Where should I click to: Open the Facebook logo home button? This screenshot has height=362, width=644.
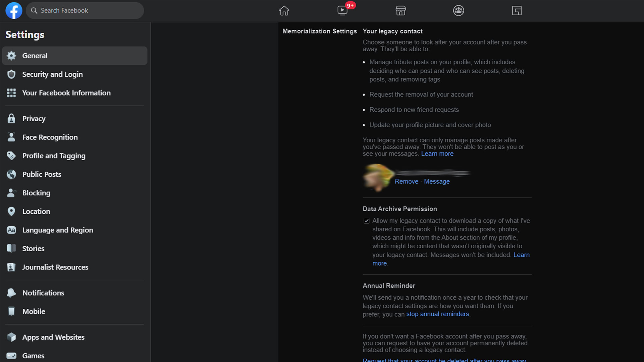click(14, 10)
